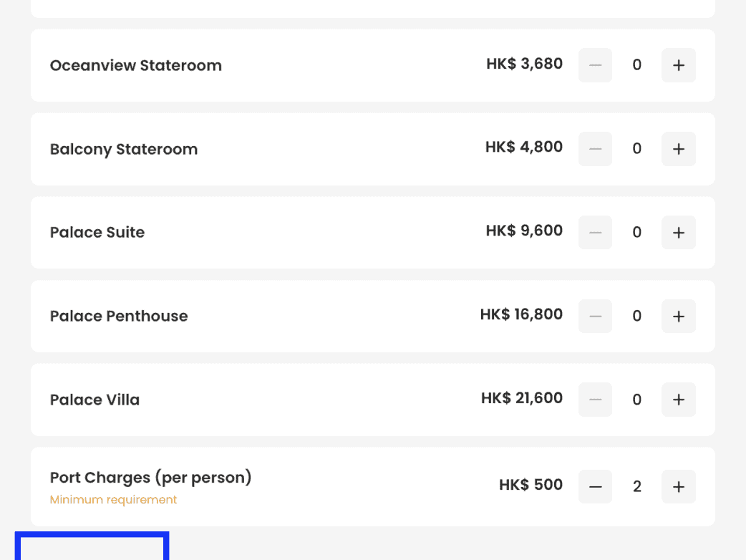Add a Palace Suite with plus
The image size is (746, 560).
click(x=678, y=233)
